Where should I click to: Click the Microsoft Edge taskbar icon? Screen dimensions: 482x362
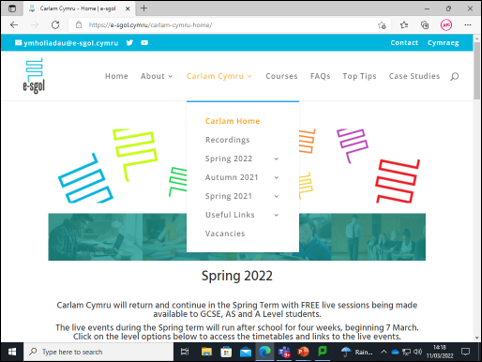265,352
